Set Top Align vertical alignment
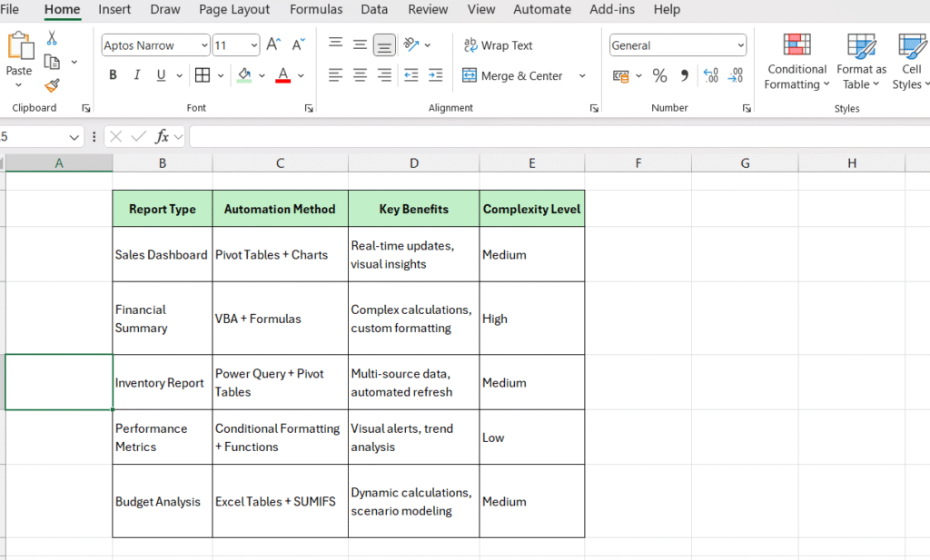 click(336, 44)
